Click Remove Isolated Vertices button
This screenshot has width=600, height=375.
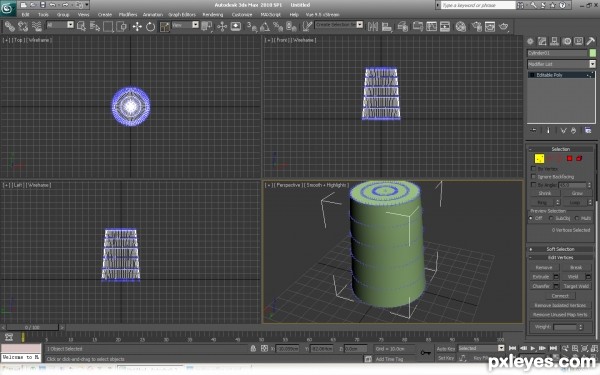point(560,305)
